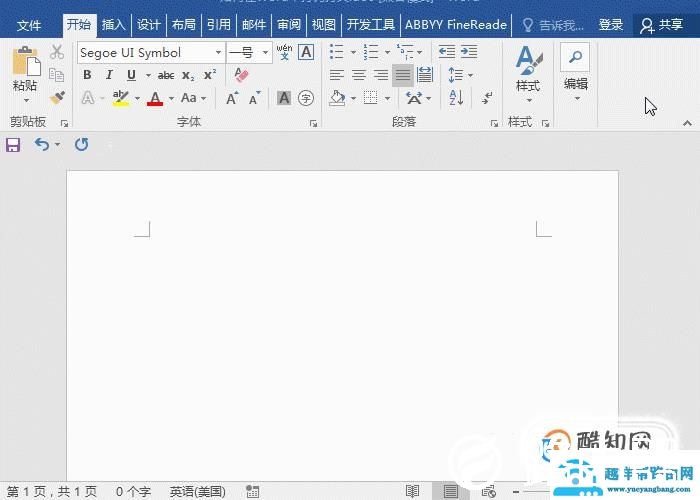Open the phonetic guide (wén) tool
Viewport: 700px width, 500px height.
coord(284,52)
